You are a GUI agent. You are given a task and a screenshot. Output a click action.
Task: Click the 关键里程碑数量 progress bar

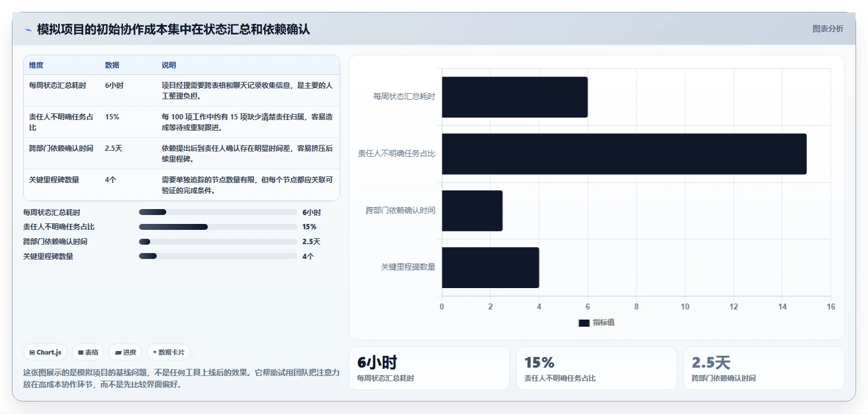pyautogui.click(x=218, y=256)
